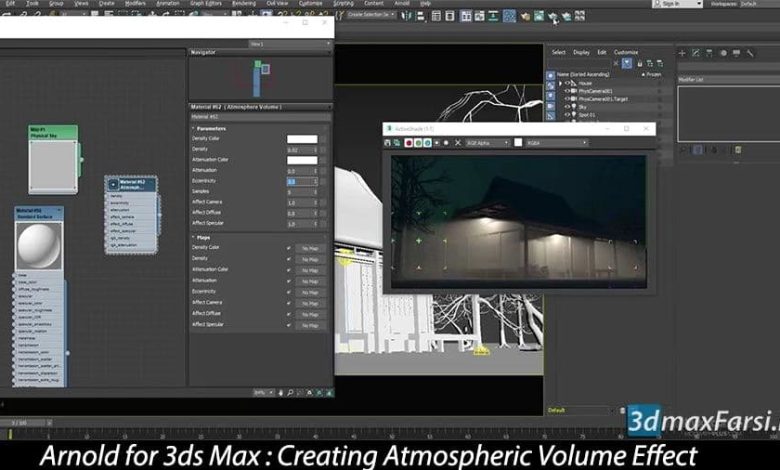This screenshot has height=470, width=780.
Task: Click the clear X icon in ActiveShade toolbar
Action: coord(458,143)
